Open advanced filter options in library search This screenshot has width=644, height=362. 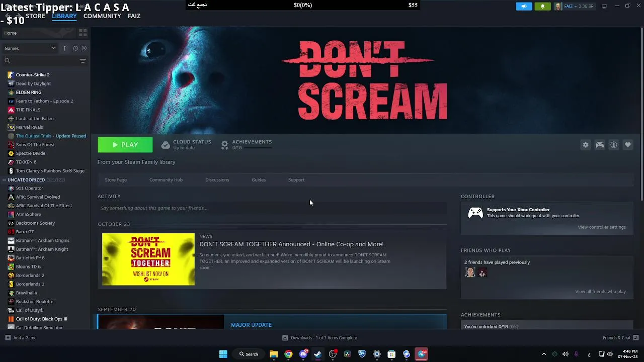[x=83, y=61]
